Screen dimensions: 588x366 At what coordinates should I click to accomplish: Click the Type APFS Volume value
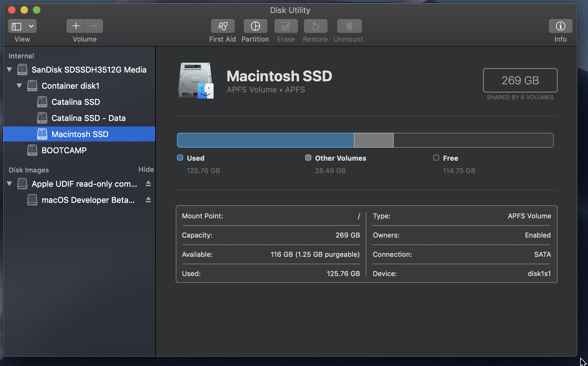click(530, 216)
